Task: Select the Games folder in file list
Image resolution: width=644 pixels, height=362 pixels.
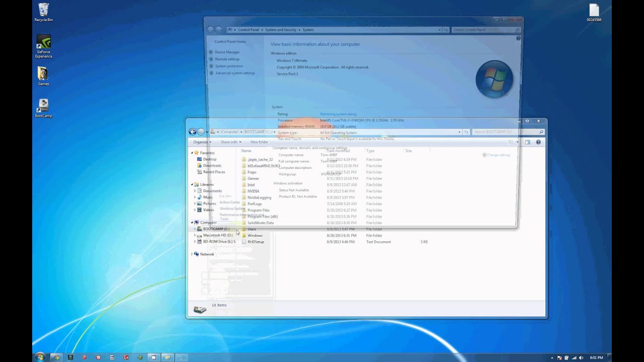Action: 253,178
